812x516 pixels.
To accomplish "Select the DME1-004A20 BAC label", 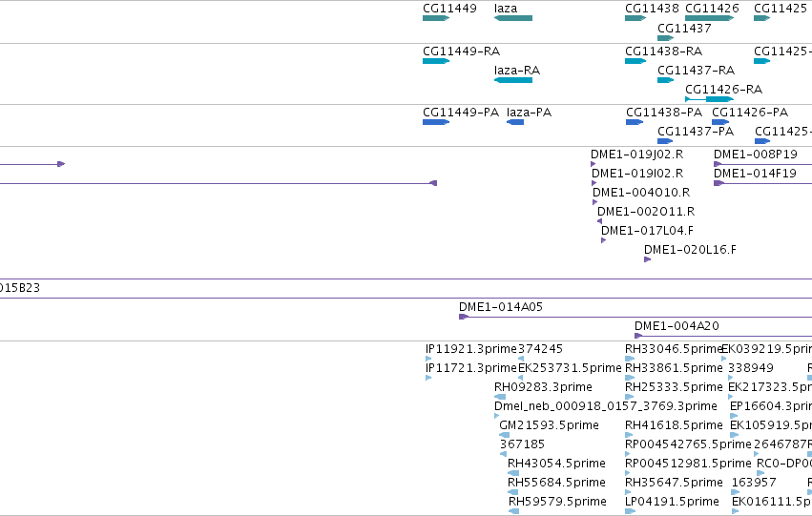I will pyautogui.click(x=677, y=326).
